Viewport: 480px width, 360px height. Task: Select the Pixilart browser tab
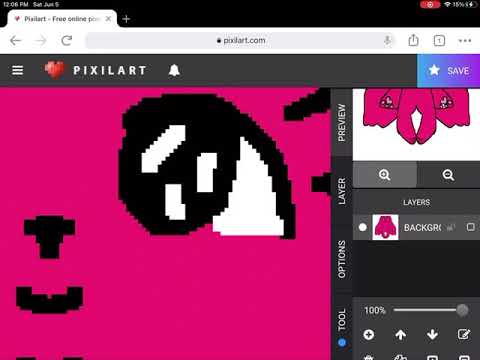pyautogui.click(x=62, y=19)
